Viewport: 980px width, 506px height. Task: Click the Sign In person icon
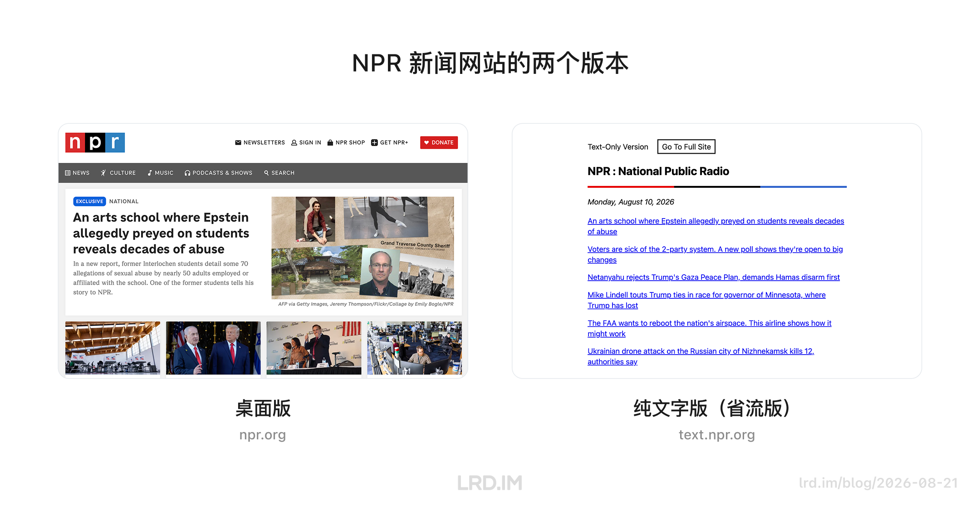tap(294, 142)
